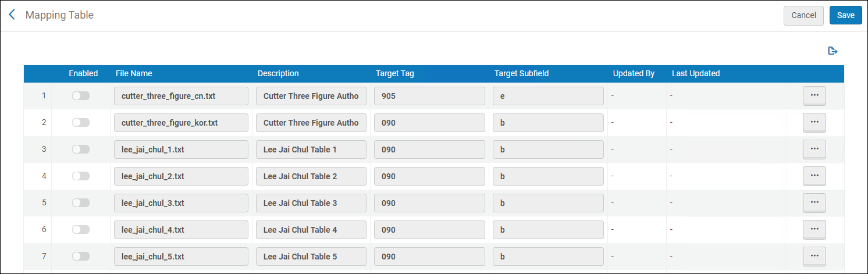
Task: Click the Save button
Action: pyautogui.click(x=845, y=16)
